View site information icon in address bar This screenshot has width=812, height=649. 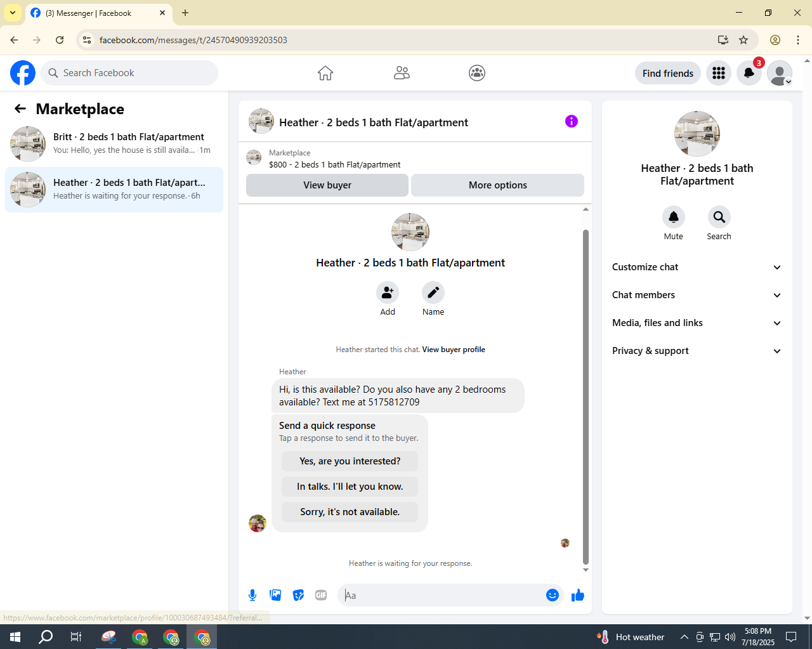[87, 40]
